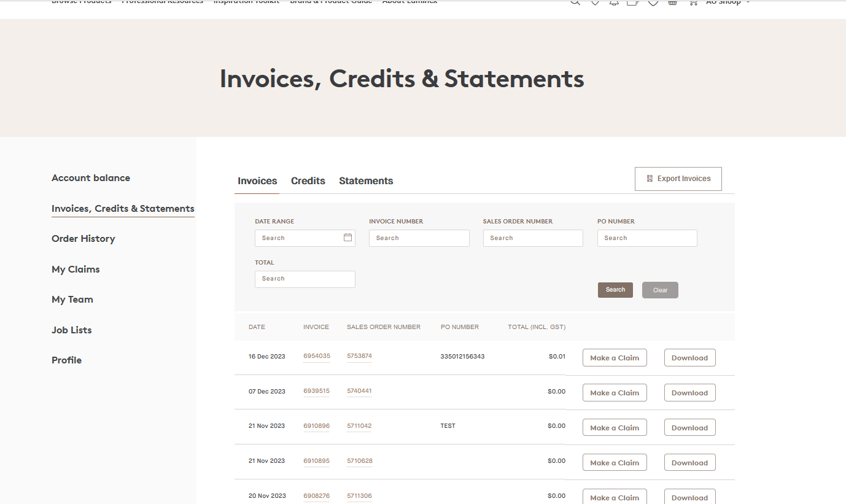The height and width of the screenshot is (504, 846).
Task: Clear the invoice filters with Clear button
Action: [660, 290]
